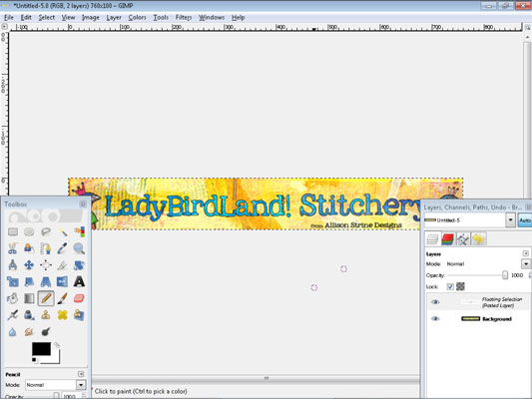Open the layer Mode dropdown arrow

[x=526, y=263]
